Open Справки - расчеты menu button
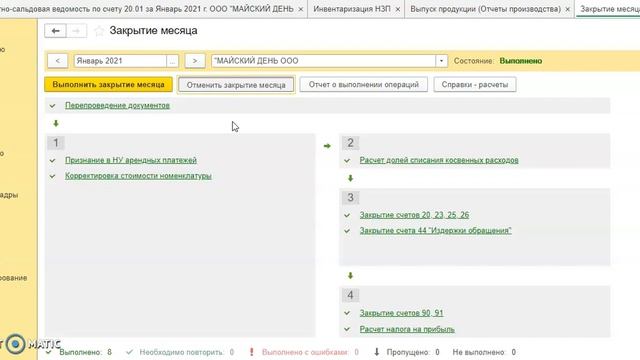This screenshot has height=360, width=640. (x=475, y=84)
